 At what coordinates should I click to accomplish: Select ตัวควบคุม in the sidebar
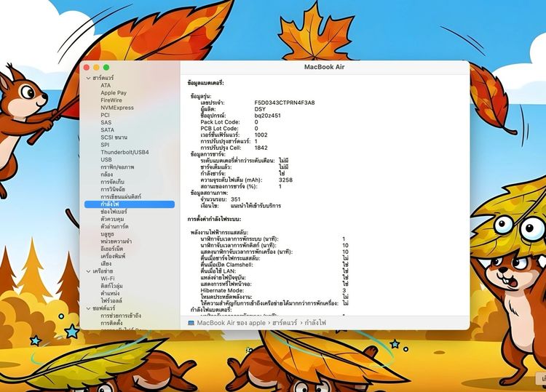pyautogui.click(x=112, y=219)
